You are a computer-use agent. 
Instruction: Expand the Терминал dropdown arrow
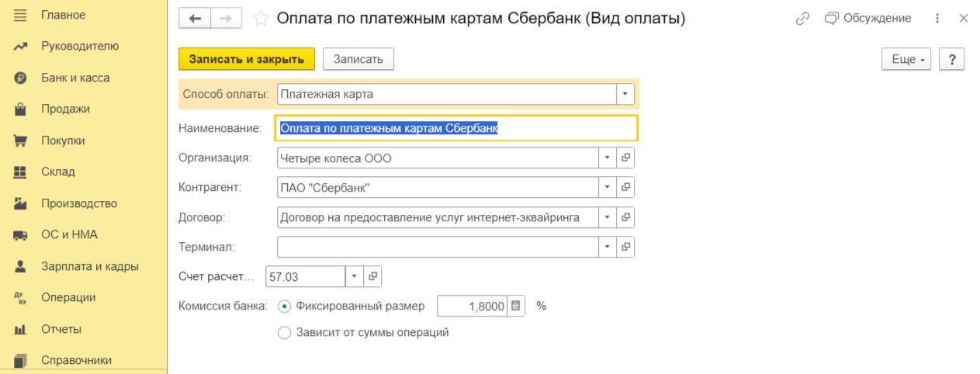[x=608, y=247]
